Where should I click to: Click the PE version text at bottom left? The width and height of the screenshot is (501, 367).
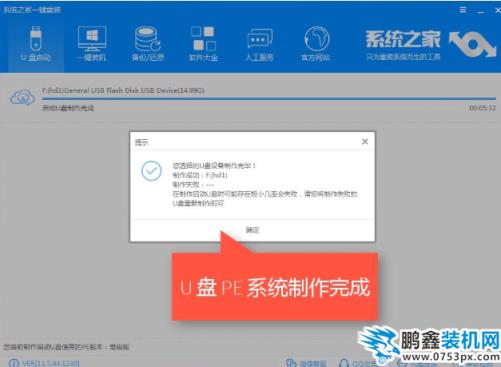pyautogui.click(x=66, y=347)
